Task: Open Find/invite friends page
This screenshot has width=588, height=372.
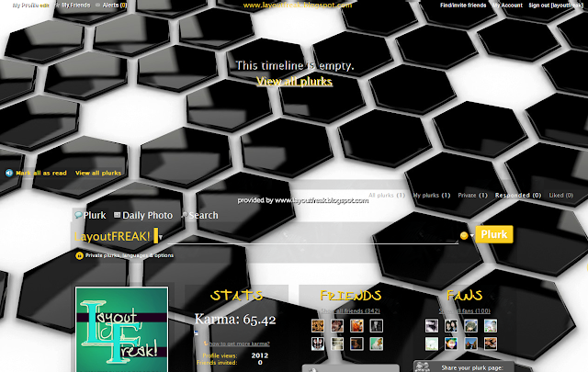Action: (x=463, y=6)
